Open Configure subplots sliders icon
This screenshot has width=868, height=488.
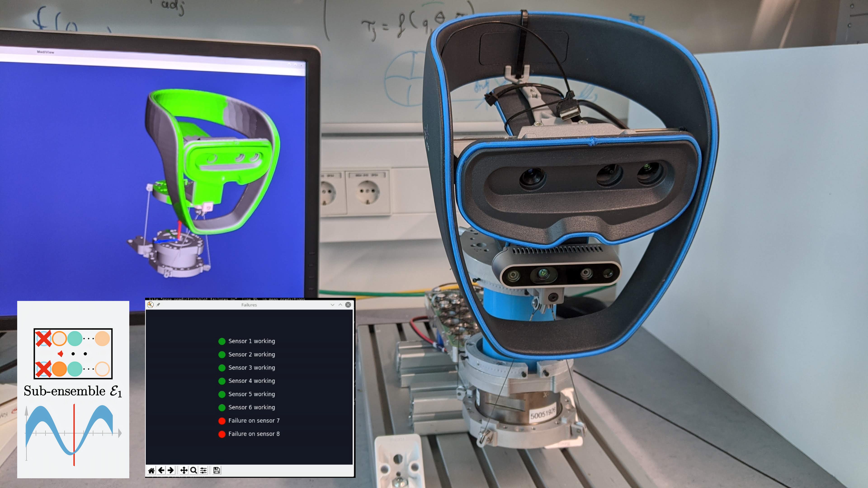click(x=203, y=470)
